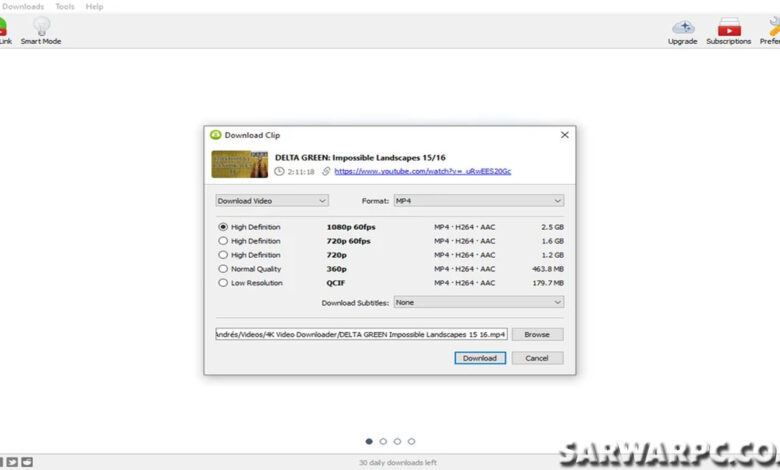
Task: Go to third page indicator dot
Action: click(x=397, y=441)
